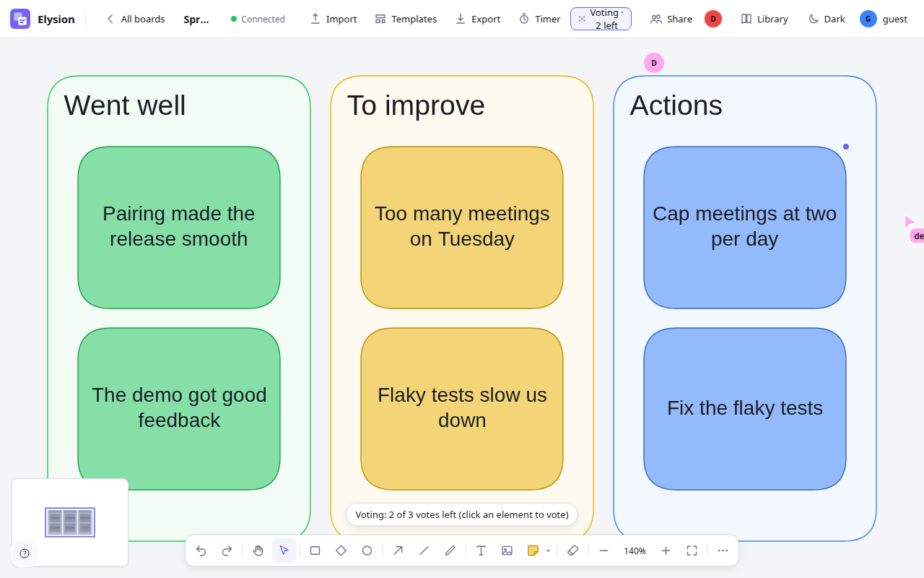The image size is (924, 578).
Task: Choose the Rectangle shape tool
Action: (x=315, y=551)
